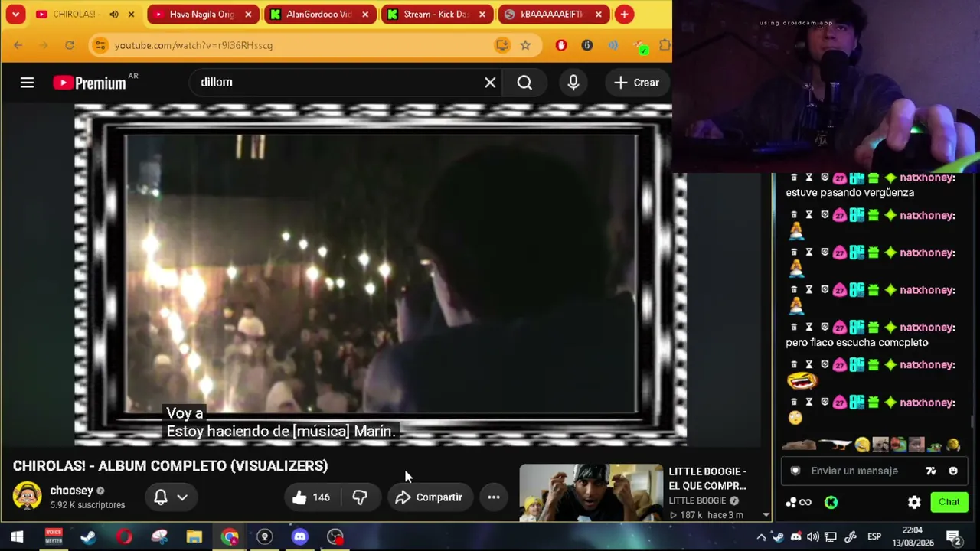Image resolution: width=980 pixels, height=551 pixels.
Task: Go back in browser history
Action: coord(18,45)
